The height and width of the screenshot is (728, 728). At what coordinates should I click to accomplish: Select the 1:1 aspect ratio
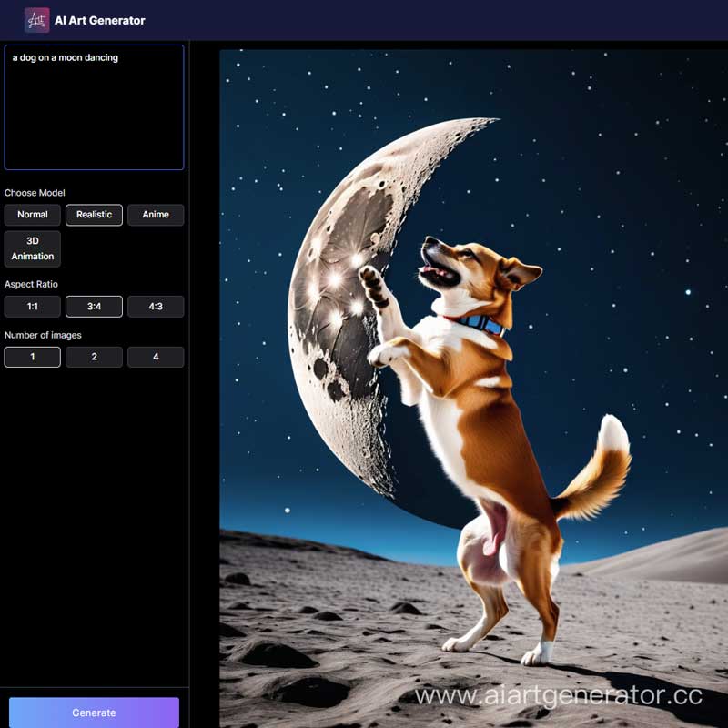click(32, 307)
